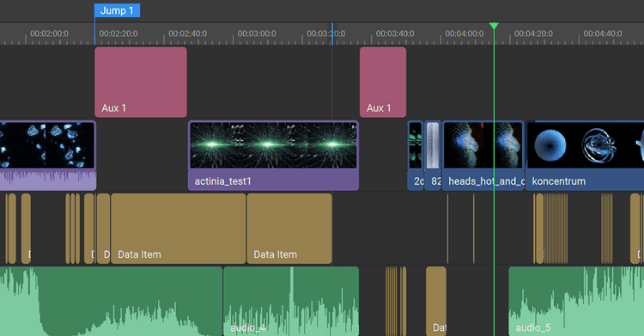The width and height of the screenshot is (644, 336).
Task: Select the small clip labeled 2c
Action: (x=416, y=156)
